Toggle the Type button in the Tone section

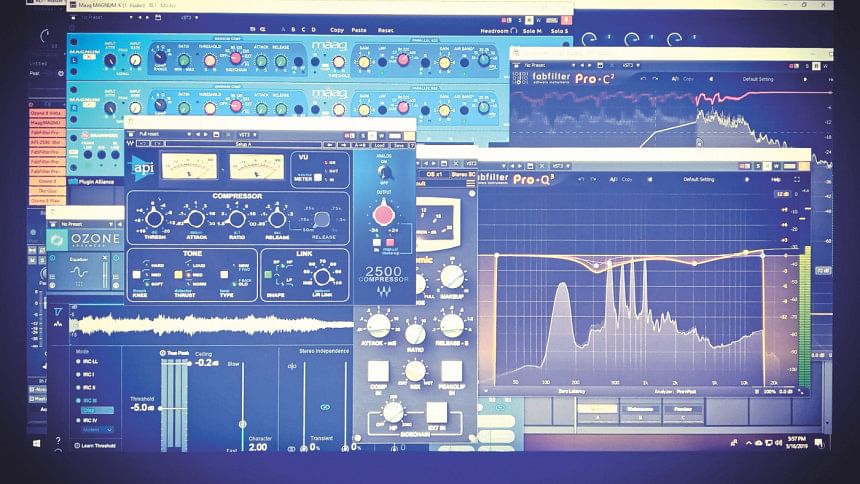click(x=224, y=274)
